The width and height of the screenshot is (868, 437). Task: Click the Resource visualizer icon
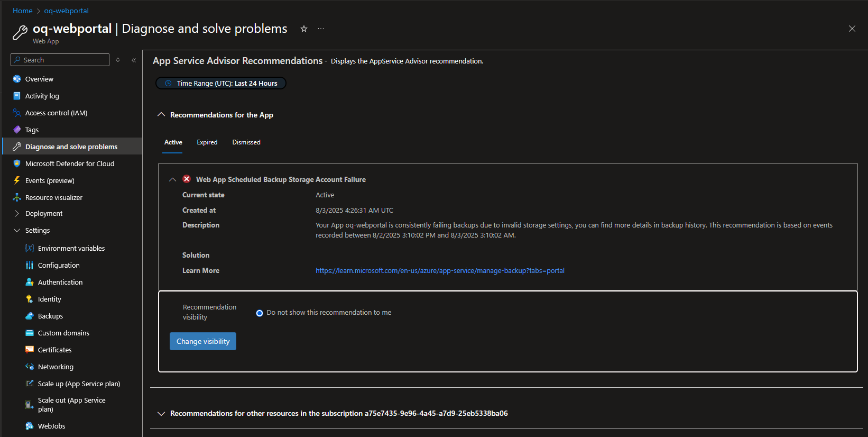(x=17, y=197)
